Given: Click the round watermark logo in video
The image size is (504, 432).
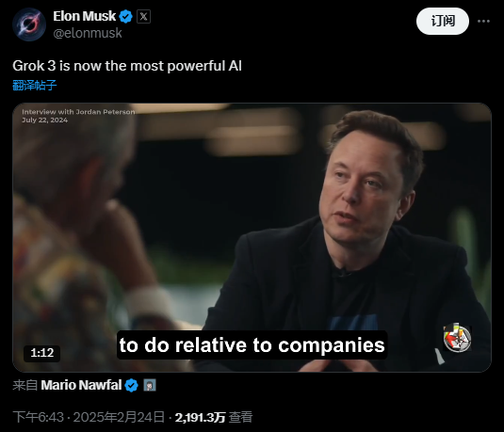Looking at the screenshot, I should pos(458,338).
